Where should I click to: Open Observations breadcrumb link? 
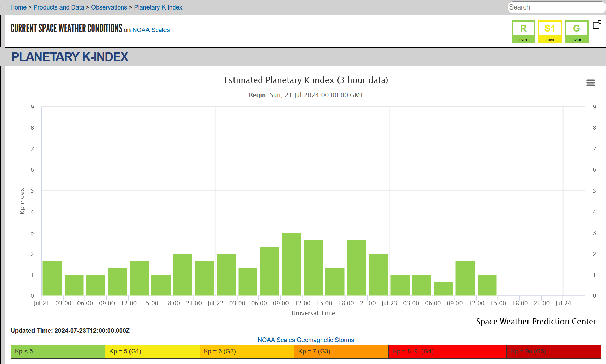(109, 7)
